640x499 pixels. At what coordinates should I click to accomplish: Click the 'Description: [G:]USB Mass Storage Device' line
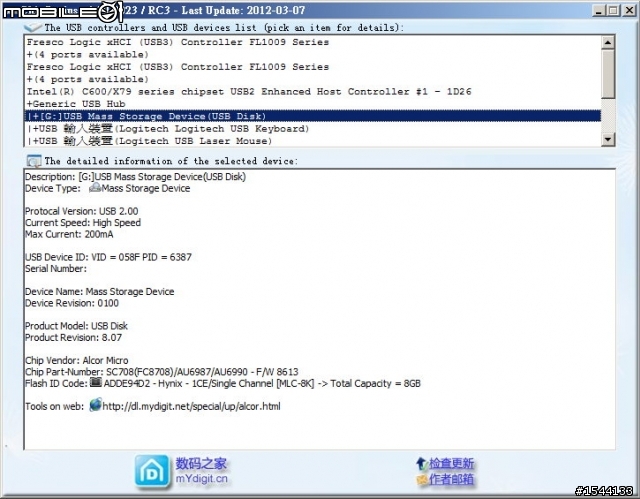tap(136, 177)
